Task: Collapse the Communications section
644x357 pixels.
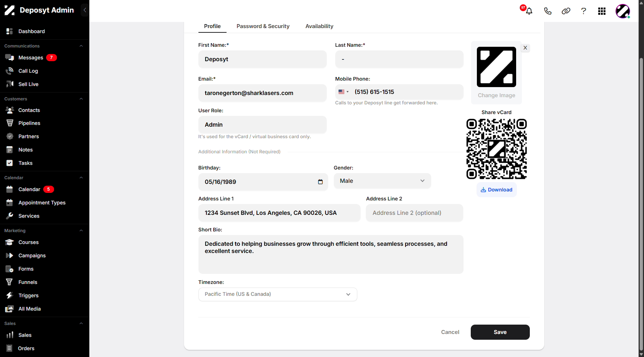Action: pos(81,46)
